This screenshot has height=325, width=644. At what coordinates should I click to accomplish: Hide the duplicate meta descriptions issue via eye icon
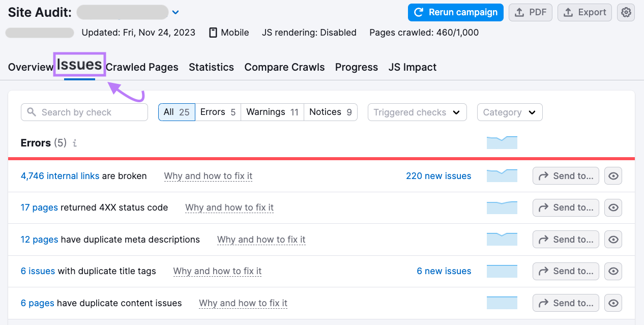613,239
